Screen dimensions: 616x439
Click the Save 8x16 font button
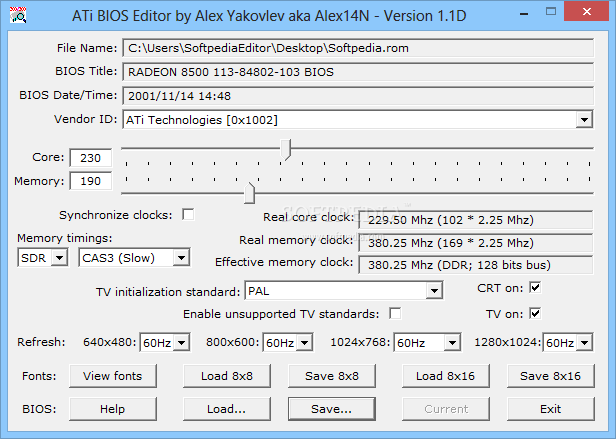click(550, 376)
